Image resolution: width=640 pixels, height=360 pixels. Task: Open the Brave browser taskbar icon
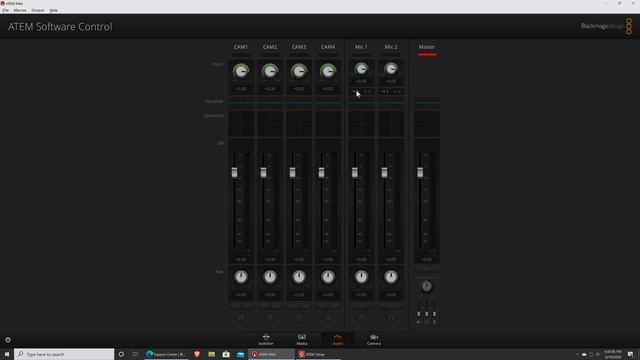[197, 354]
